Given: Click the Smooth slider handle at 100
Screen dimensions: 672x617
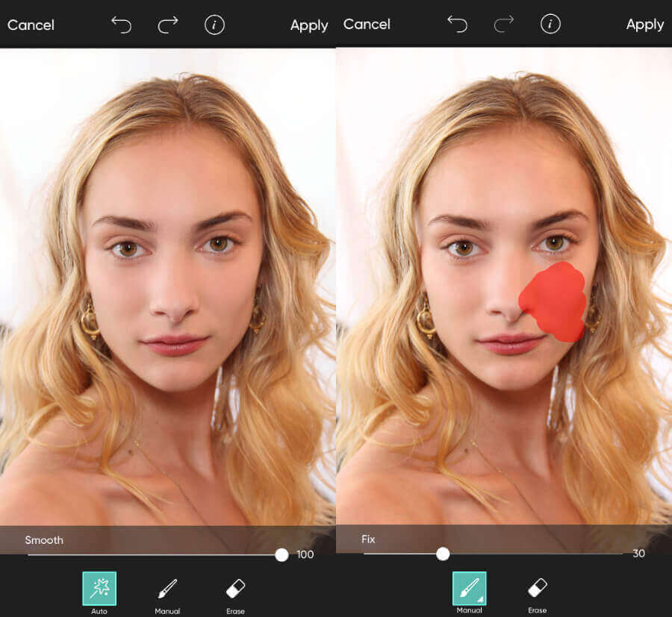Looking at the screenshot, I should [x=281, y=554].
